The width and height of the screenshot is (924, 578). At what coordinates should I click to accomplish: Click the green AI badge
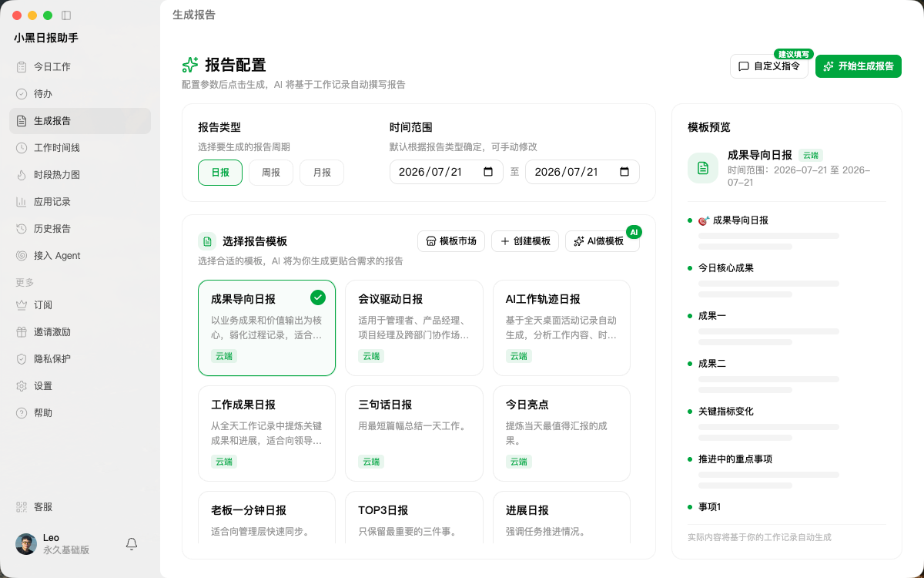coord(634,232)
